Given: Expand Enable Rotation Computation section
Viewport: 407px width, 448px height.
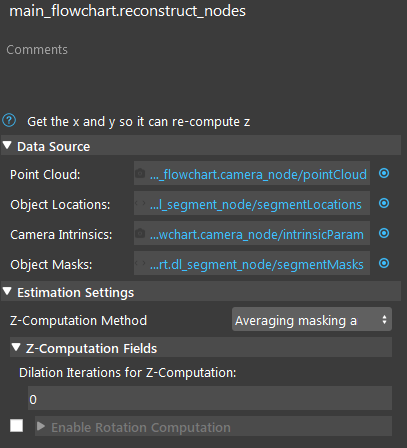Looking at the screenshot, I should (41, 426).
